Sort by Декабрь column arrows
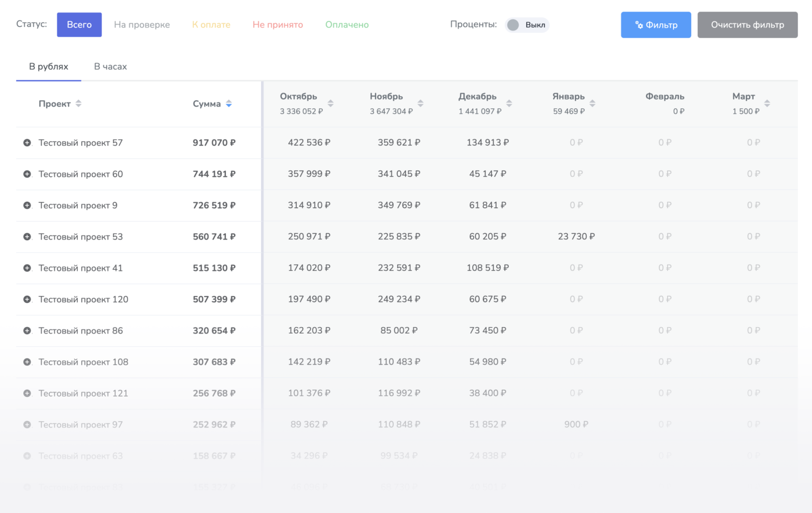The height and width of the screenshot is (513, 812). coord(509,103)
